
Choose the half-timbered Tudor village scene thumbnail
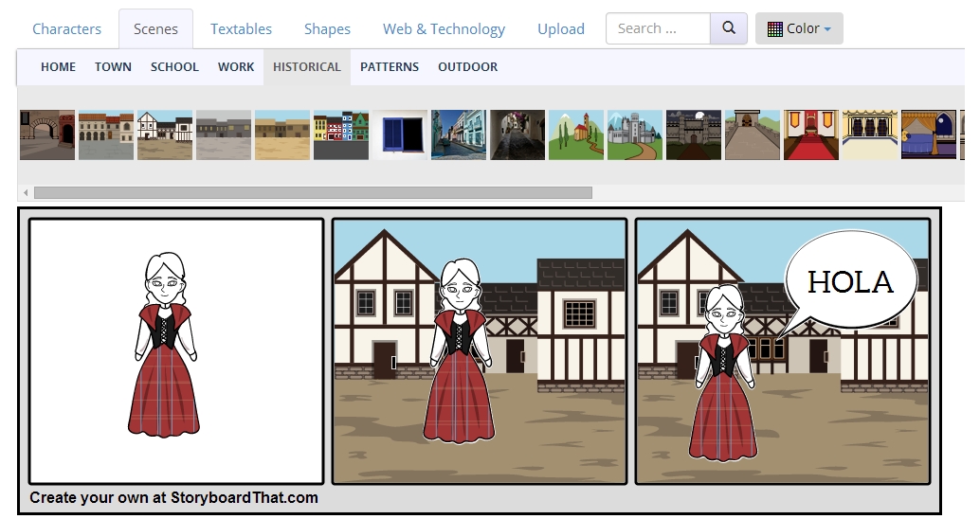pyautogui.click(x=165, y=134)
